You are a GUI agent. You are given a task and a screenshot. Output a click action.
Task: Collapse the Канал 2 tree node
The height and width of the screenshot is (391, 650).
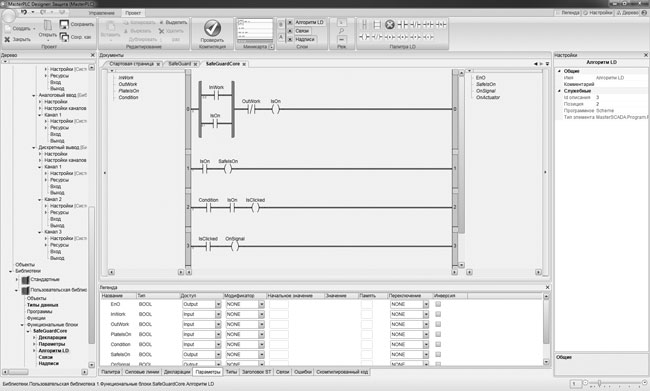(40, 199)
